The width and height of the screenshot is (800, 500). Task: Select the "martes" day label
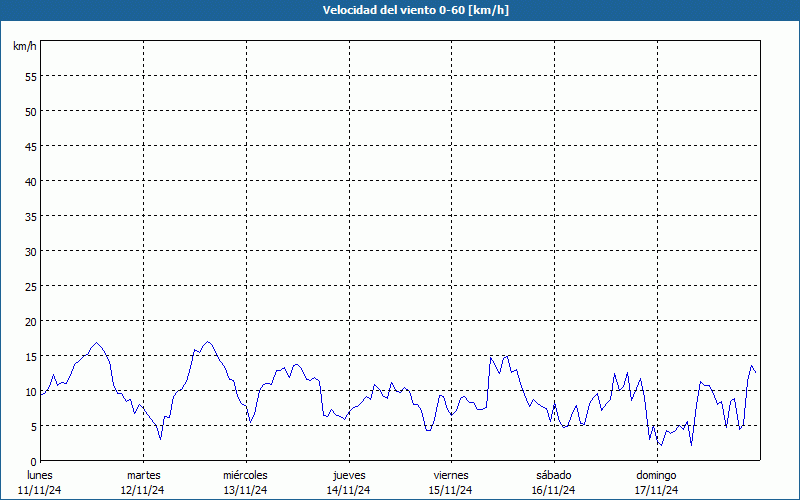(144, 475)
